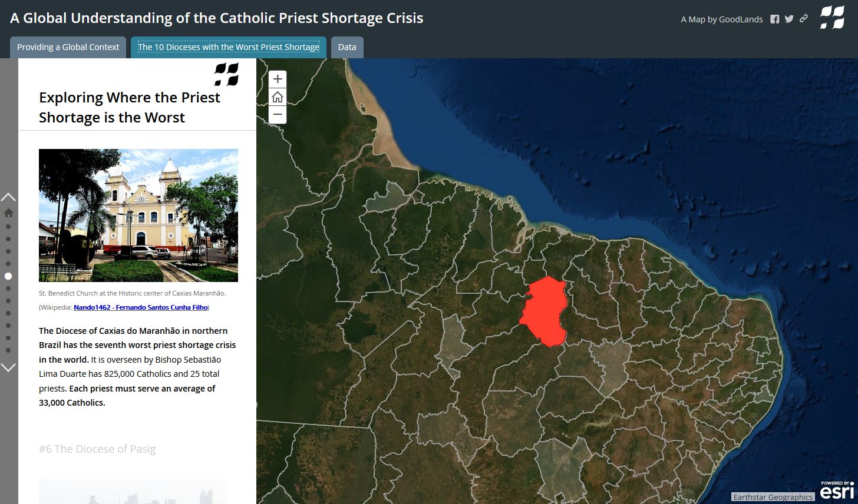This screenshot has width=858, height=504.
Task: Return to story start via sidebar home icon
Action: (8, 212)
